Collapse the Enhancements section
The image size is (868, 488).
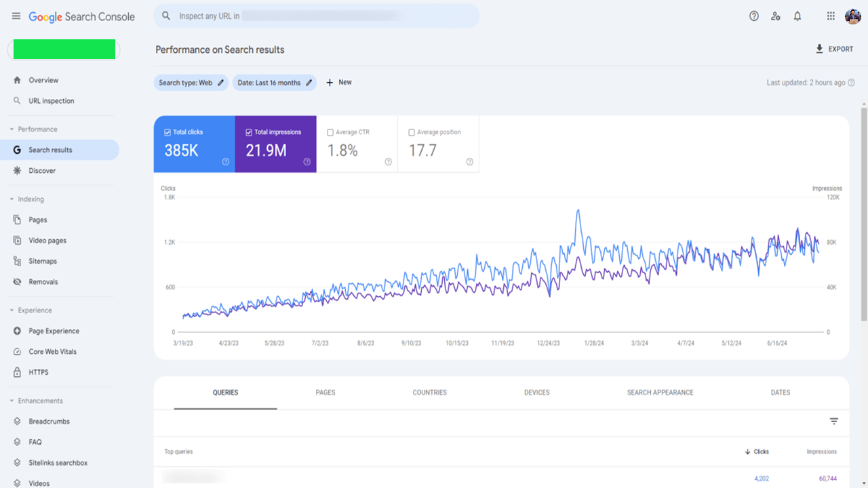point(12,401)
